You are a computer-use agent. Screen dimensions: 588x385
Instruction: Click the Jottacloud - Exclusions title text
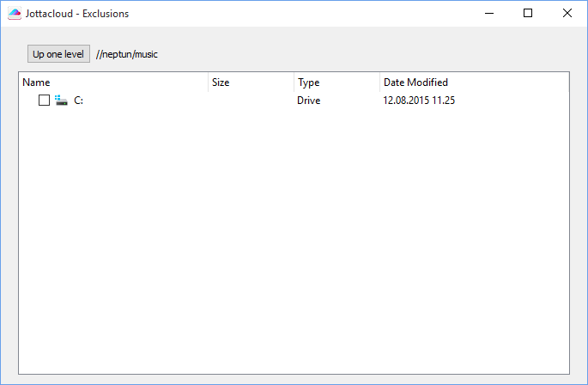coord(77,14)
